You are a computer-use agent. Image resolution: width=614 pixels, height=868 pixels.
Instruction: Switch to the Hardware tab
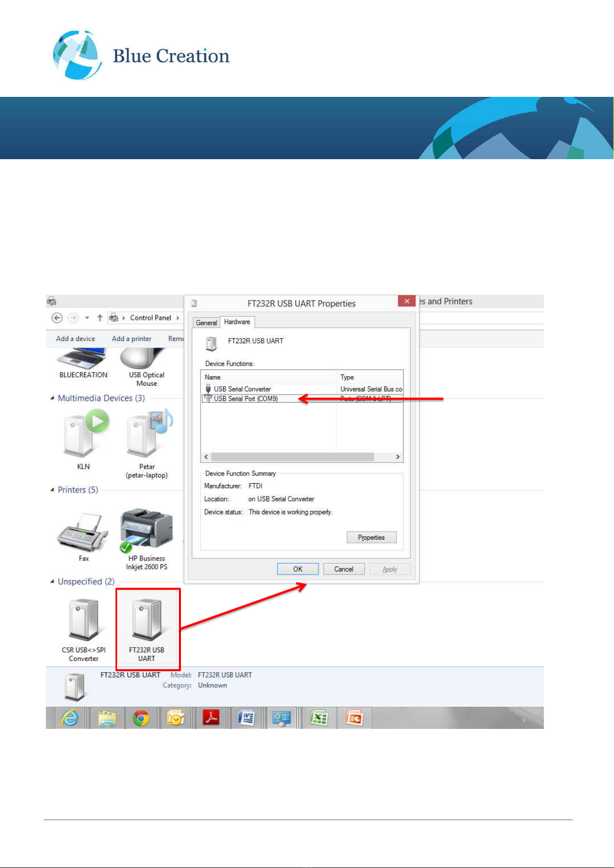[237, 322]
